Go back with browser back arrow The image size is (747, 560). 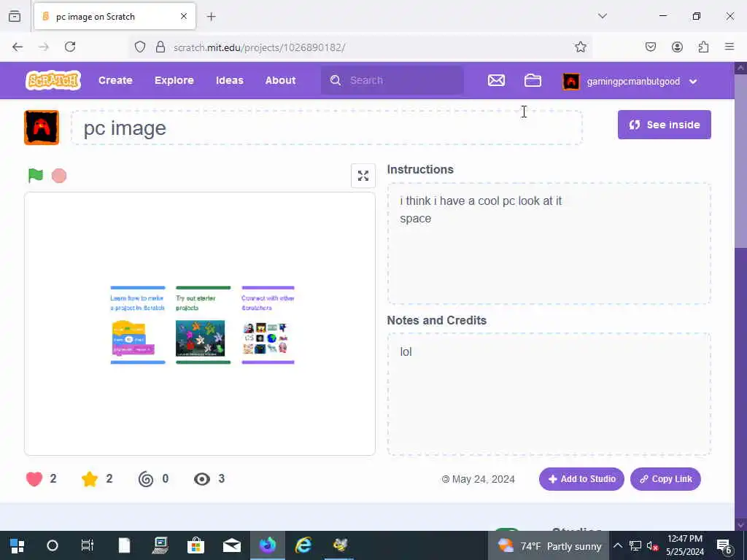18,47
